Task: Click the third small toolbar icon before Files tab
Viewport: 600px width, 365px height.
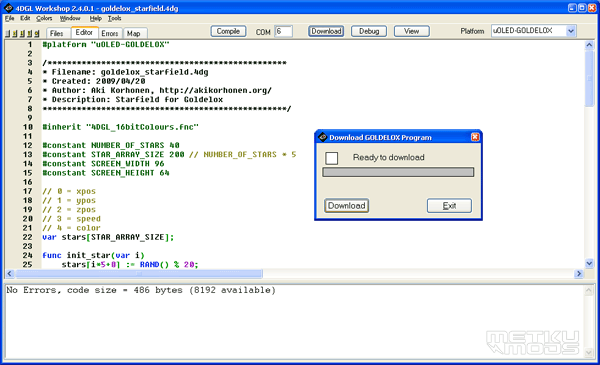Action: tap(22, 34)
